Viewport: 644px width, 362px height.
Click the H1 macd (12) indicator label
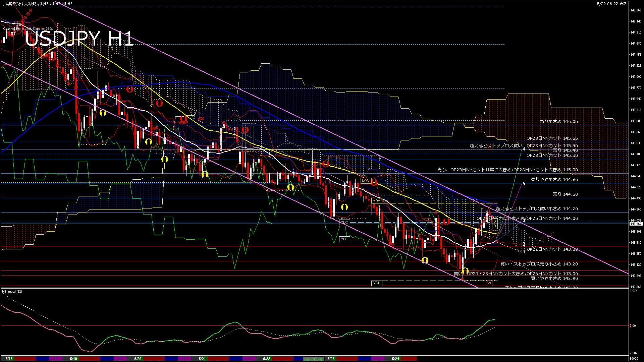(x=12, y=291)
